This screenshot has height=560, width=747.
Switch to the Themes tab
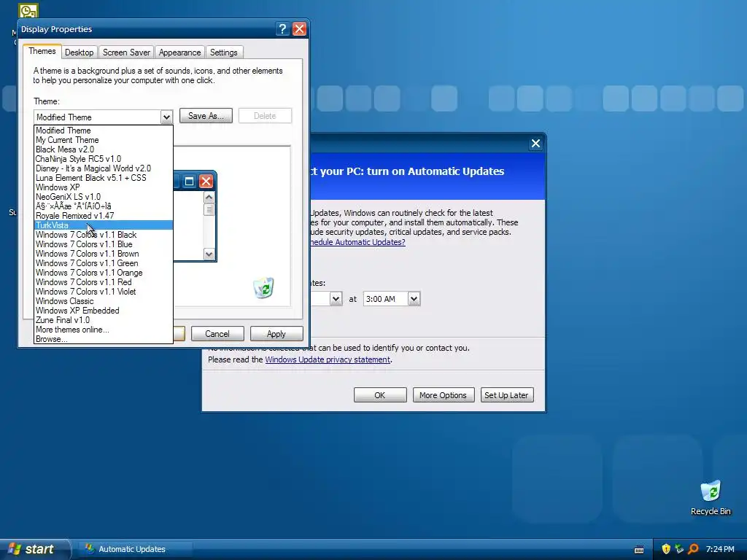pyautogui.click(x=42, y=52)
